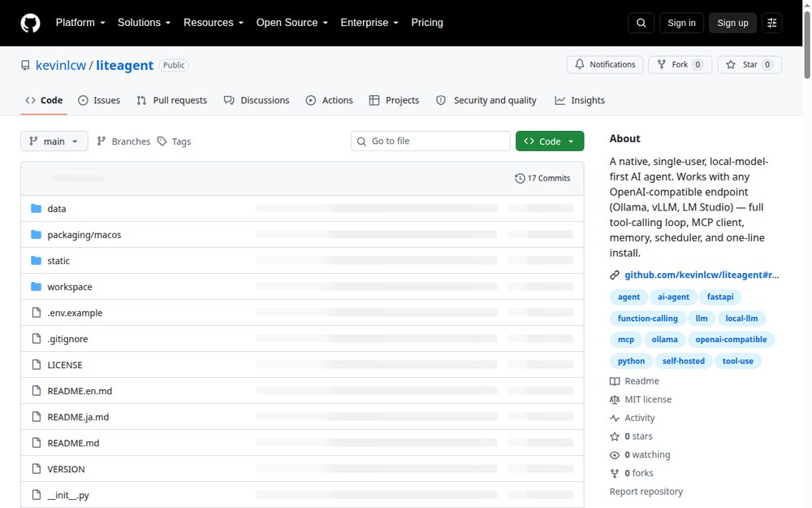Click the ai-agent topic tag
Screen dimensions: 812x508
click(673, 297)
